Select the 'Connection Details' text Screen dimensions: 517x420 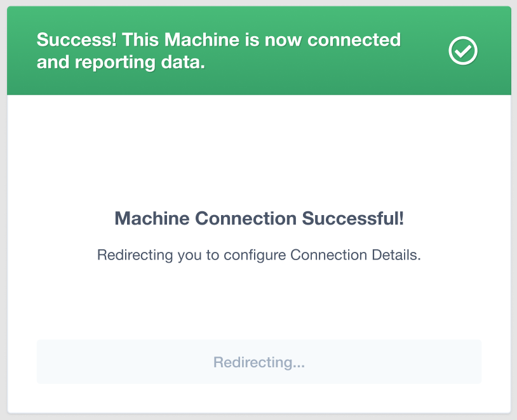[355, 255]
